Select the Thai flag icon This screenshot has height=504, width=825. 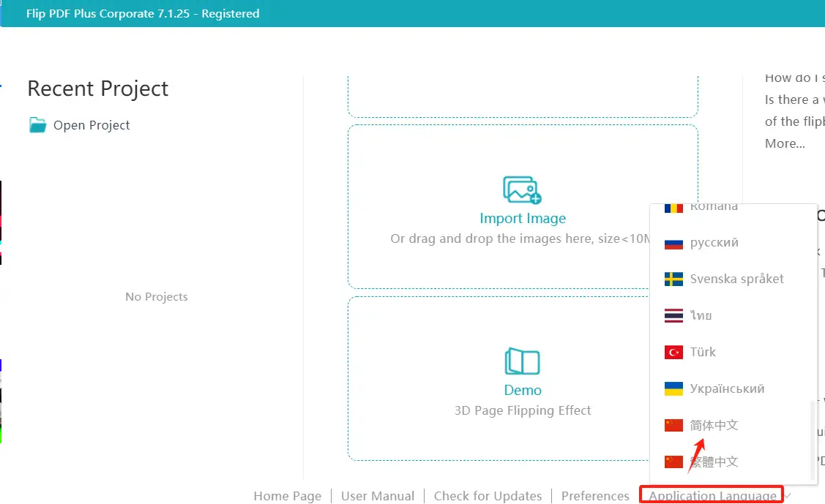673,316
